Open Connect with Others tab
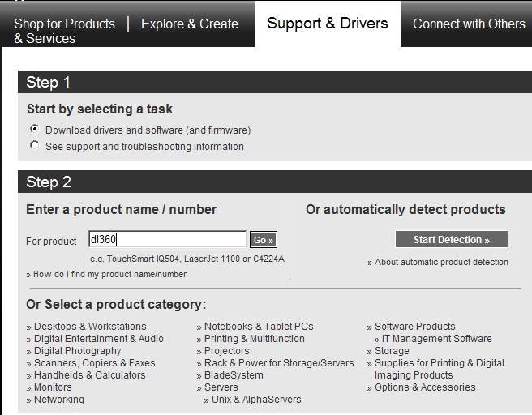This screenshot has height=415, width=532. point(469,24)
